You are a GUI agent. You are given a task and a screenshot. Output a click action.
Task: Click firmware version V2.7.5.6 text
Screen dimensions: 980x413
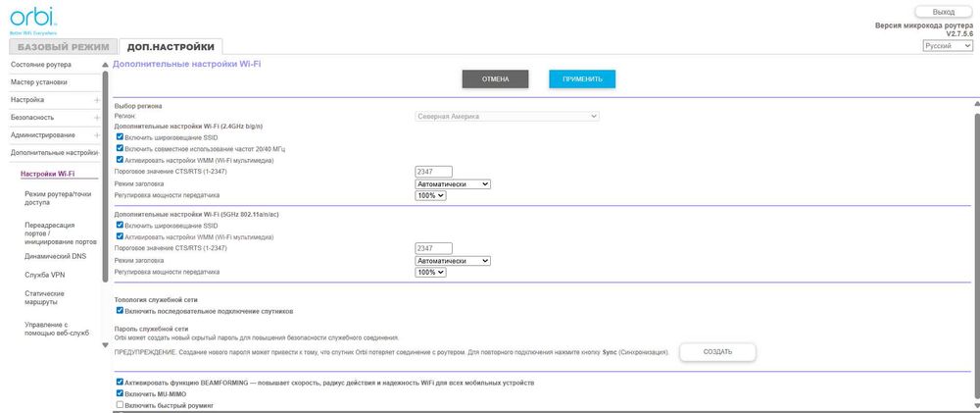click(x=960, y=33)
